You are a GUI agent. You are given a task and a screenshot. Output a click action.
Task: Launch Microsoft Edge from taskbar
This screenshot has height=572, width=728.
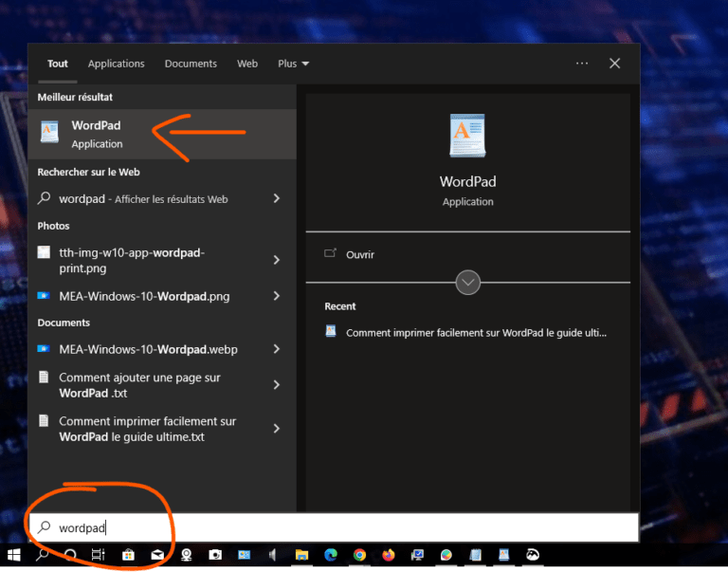point(331,555)
